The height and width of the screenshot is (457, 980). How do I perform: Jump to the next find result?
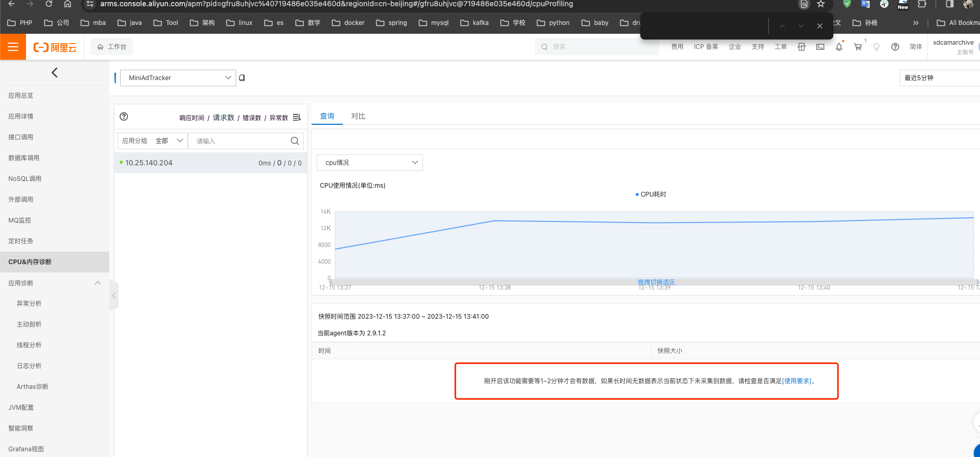[801, 26]
